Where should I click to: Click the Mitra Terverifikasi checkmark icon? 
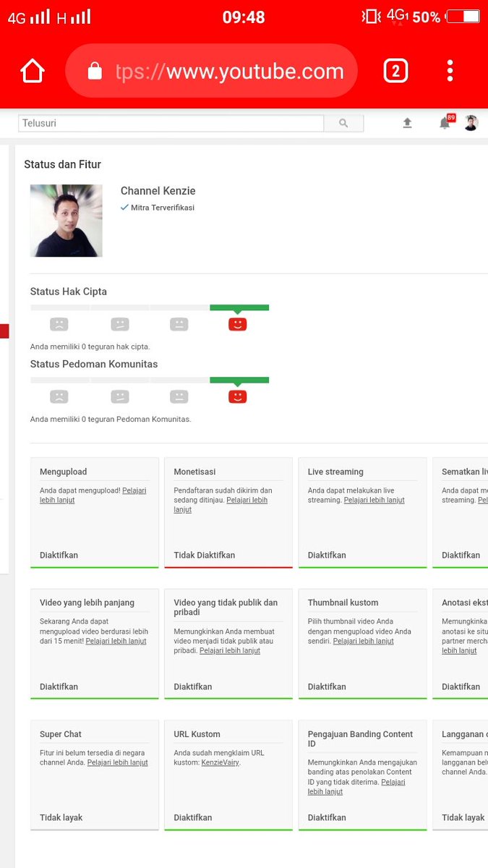pyautogui.click(x=124, y=208)
